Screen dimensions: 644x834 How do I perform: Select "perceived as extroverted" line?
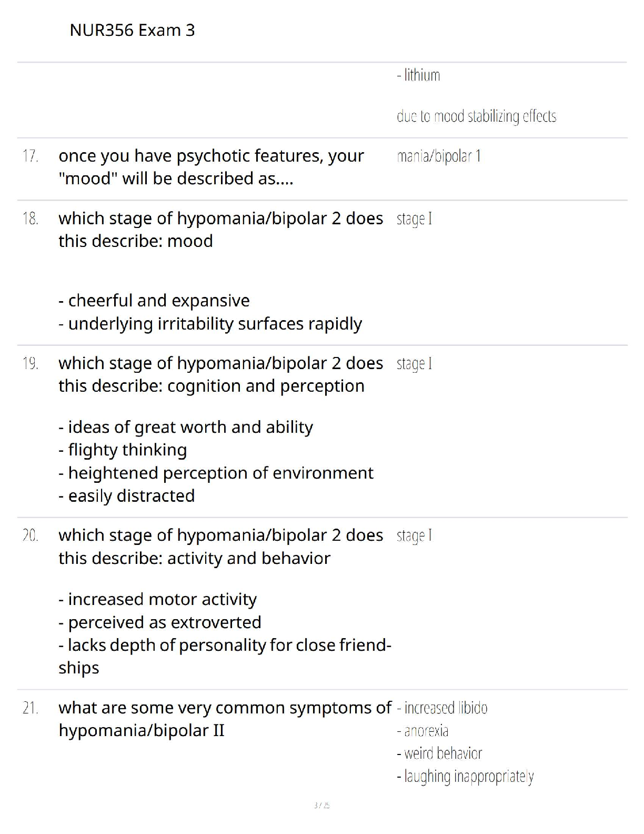160,622
